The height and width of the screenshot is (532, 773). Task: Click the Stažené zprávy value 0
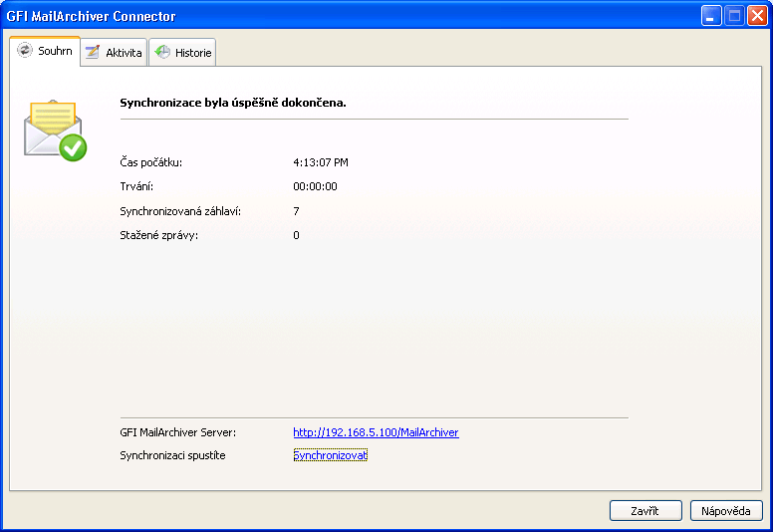coord(296,236)
